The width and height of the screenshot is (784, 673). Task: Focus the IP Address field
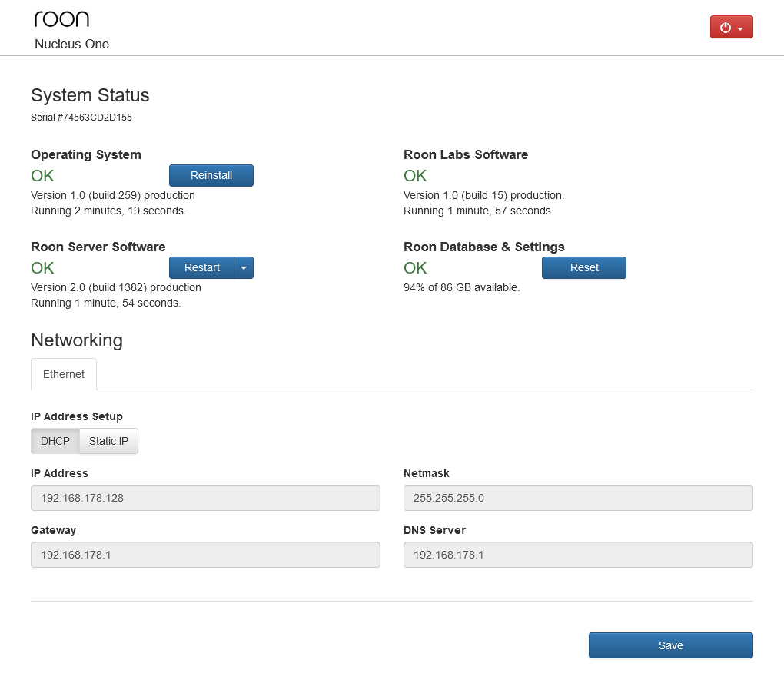205,498
